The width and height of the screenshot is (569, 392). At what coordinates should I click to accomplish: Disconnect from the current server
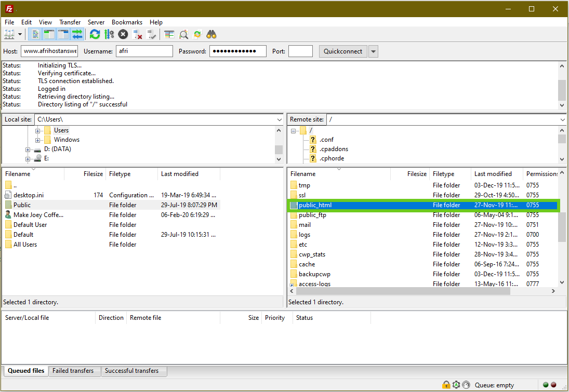(137, 34)
